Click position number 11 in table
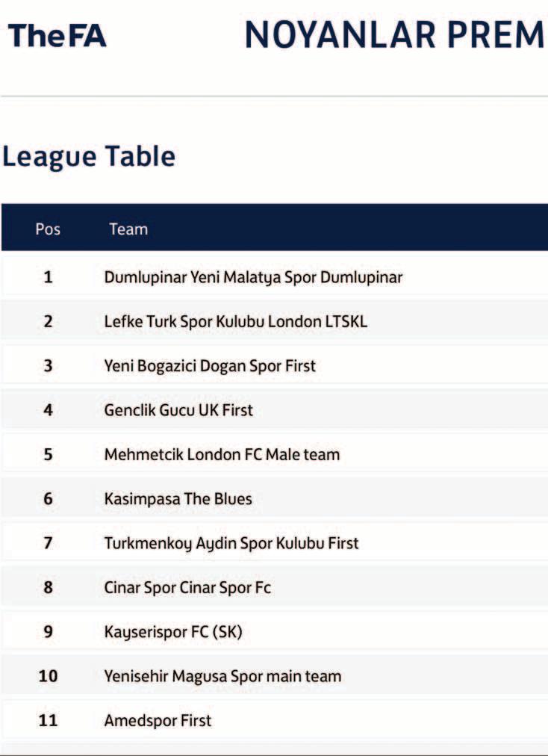The width and height of the screenshot is (548, 756). (48, 720)
